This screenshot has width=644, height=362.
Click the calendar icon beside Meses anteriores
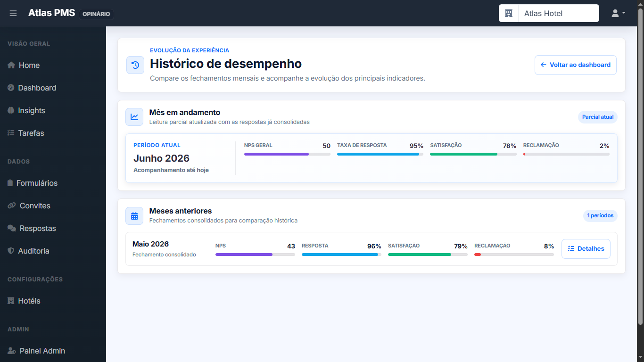[134, 216]
